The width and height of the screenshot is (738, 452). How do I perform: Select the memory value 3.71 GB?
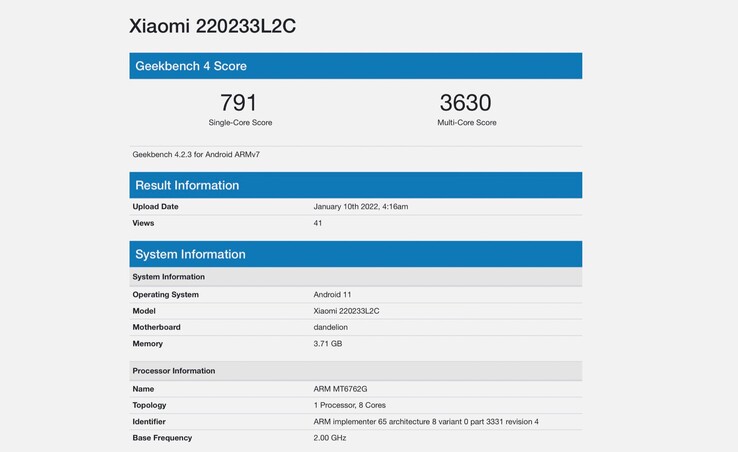328,344
